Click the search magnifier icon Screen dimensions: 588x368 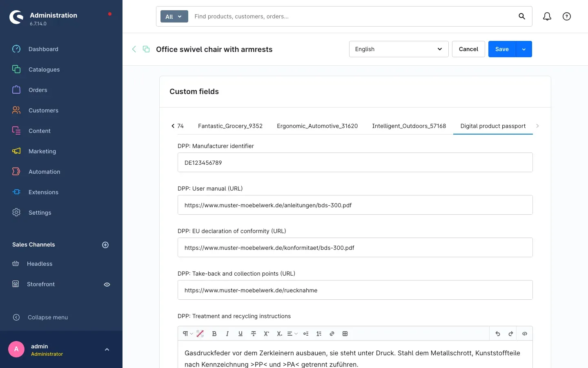pyautogui.click(x=522, y=16)
